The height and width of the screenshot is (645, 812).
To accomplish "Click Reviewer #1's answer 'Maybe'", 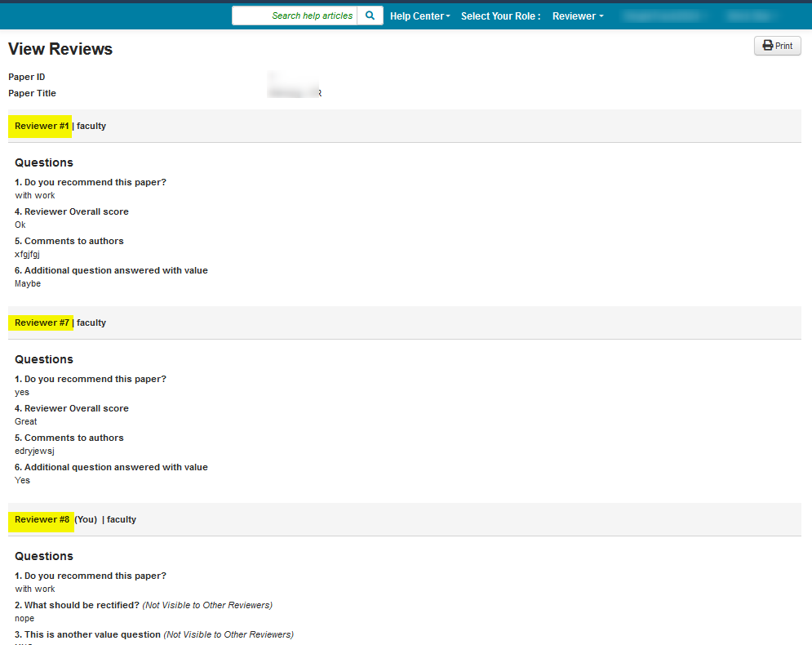I will point(28,283).
